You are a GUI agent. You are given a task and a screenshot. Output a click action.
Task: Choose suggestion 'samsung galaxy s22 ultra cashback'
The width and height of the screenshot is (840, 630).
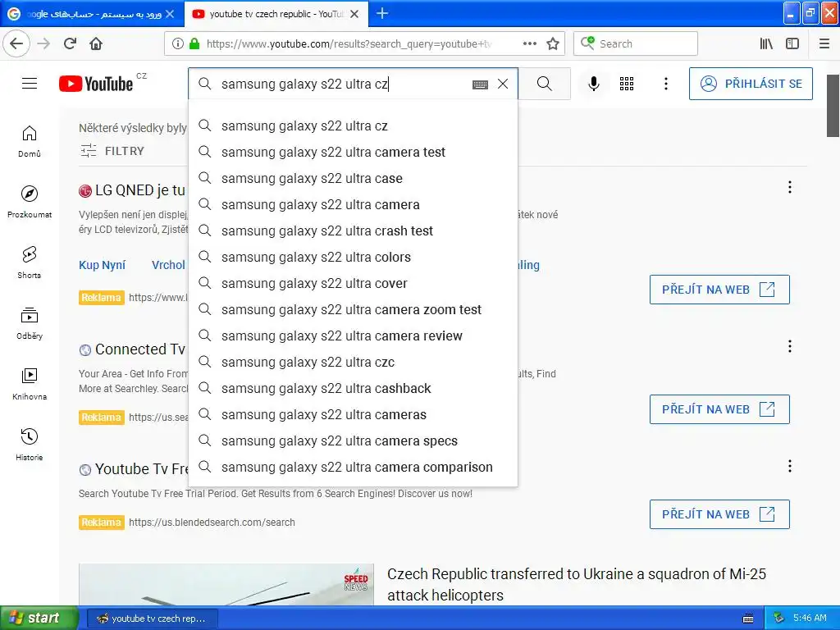click(354, 388)
